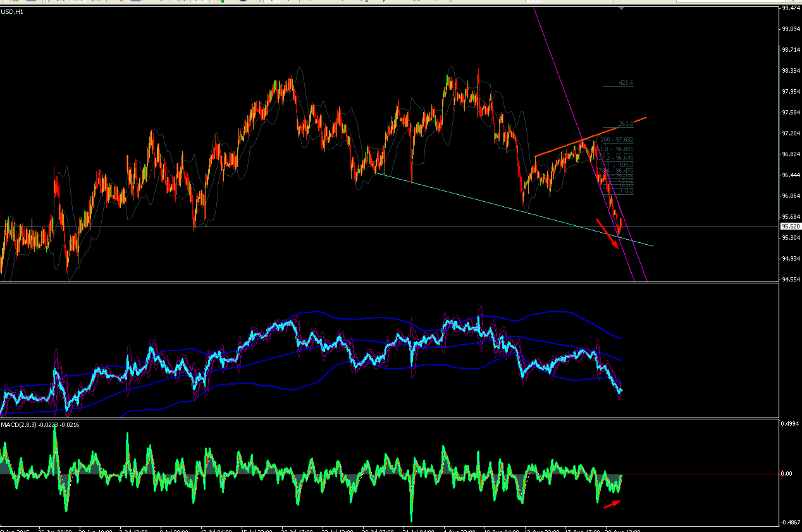802x532 pixels.
Task: Click the 98.334 price axis label
Action: point(790,71)
